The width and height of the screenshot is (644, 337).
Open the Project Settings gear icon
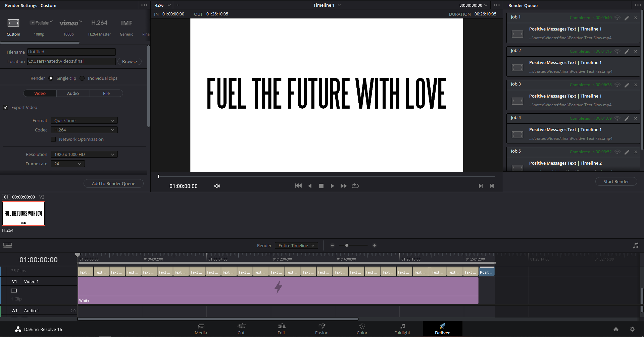click(632, 329)
